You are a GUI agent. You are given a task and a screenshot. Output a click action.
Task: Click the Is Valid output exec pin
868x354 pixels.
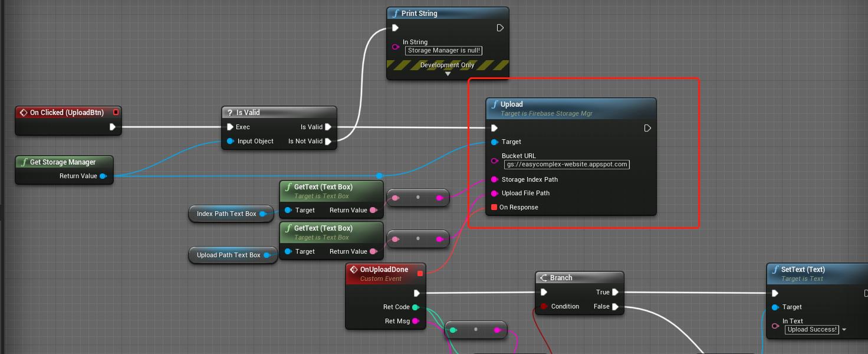coord(328,127)
